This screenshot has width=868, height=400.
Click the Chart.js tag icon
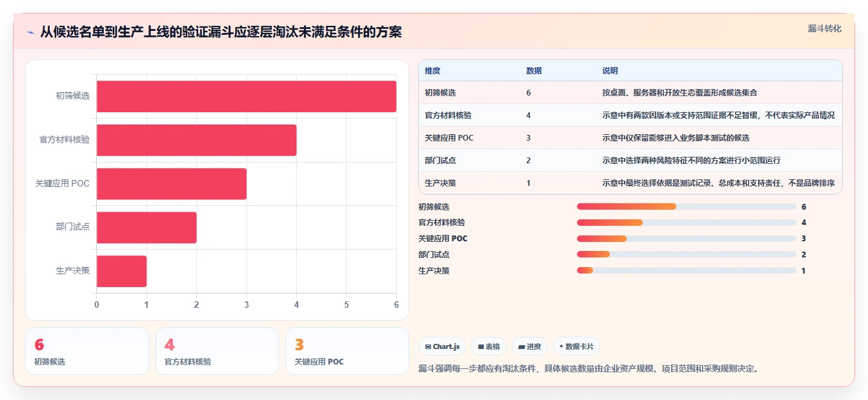(x=428, y=346)
